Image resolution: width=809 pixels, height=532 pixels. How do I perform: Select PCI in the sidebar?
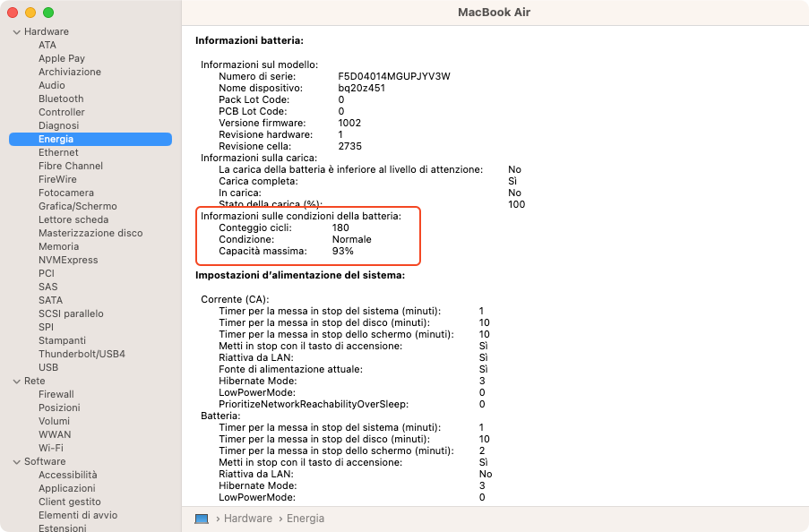[46, 273]
